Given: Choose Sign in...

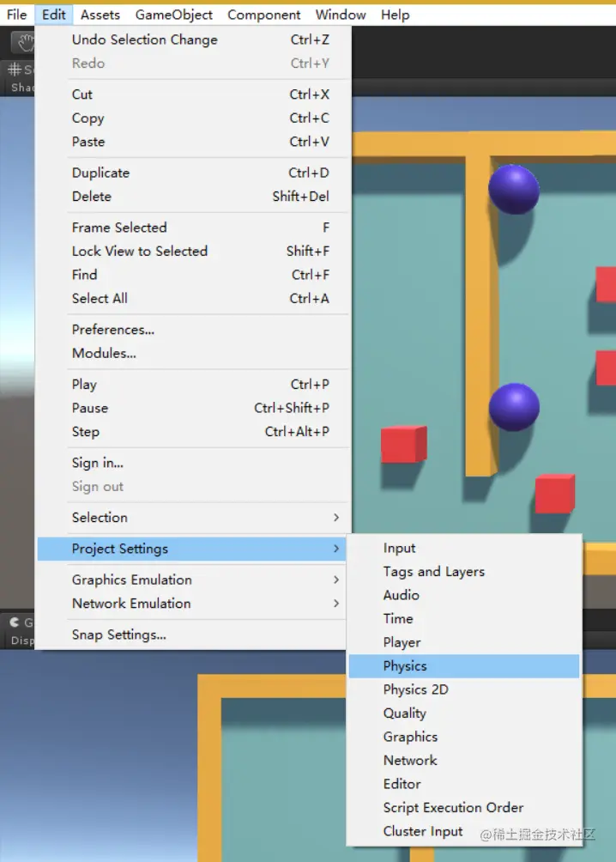Looking at the screenshot, I should pyautogui.click(x=193, y=463).
